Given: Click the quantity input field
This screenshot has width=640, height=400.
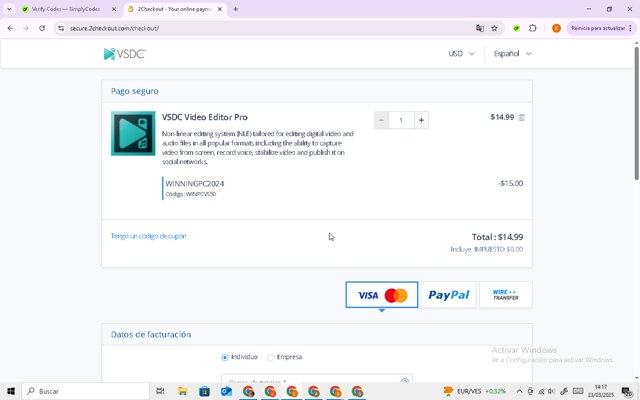Looking at the screenshot, I should 401,120.
